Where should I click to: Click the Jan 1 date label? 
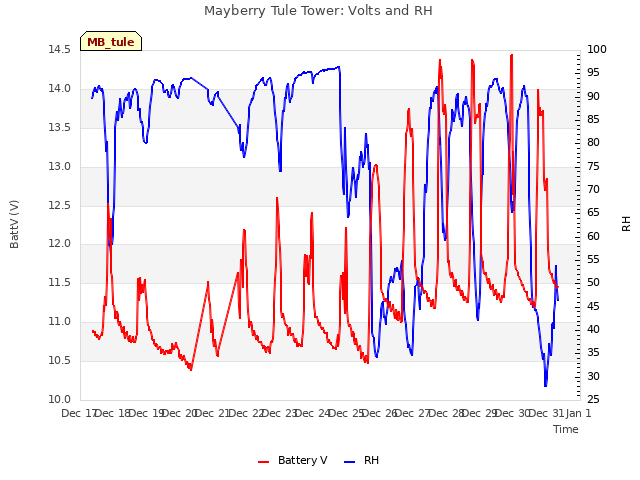coord(578,413)
